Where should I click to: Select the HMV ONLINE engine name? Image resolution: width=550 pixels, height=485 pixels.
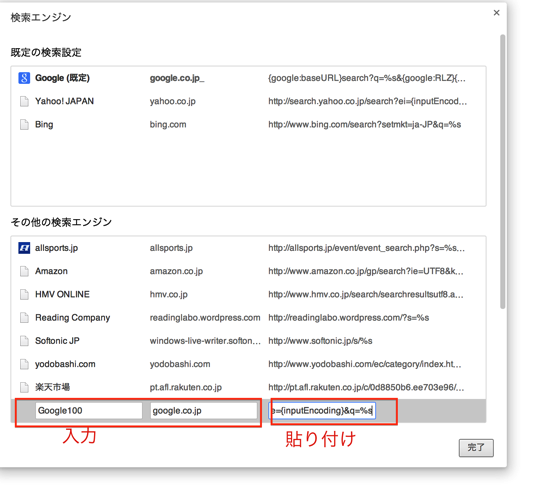(x=62, y=294)
